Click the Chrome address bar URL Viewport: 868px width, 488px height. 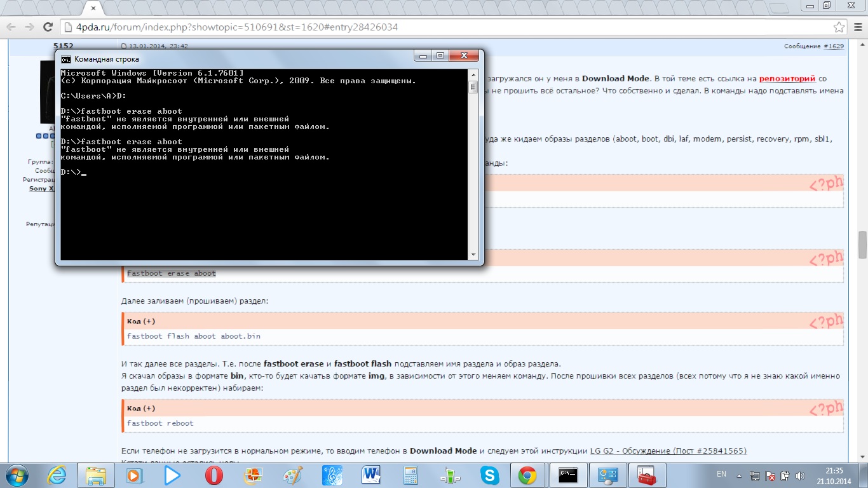[237, 27]
